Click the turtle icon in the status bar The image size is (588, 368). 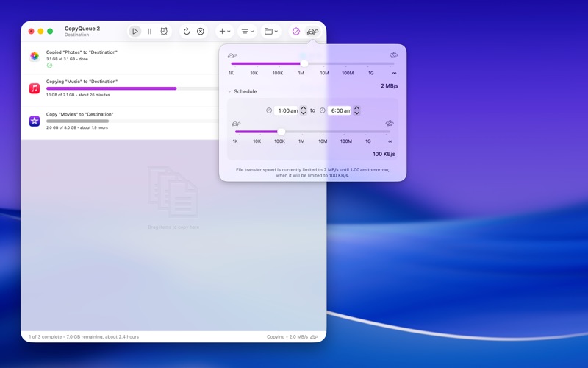314,337
